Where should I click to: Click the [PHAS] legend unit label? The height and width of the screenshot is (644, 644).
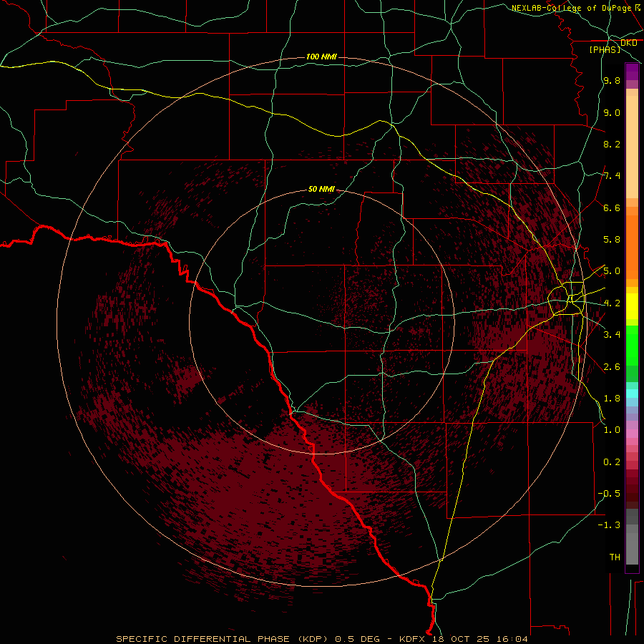[x=605, y=49]
